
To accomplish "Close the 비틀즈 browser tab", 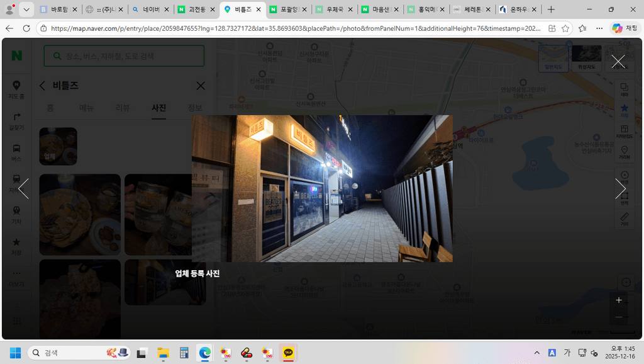I will click(258, 9).
